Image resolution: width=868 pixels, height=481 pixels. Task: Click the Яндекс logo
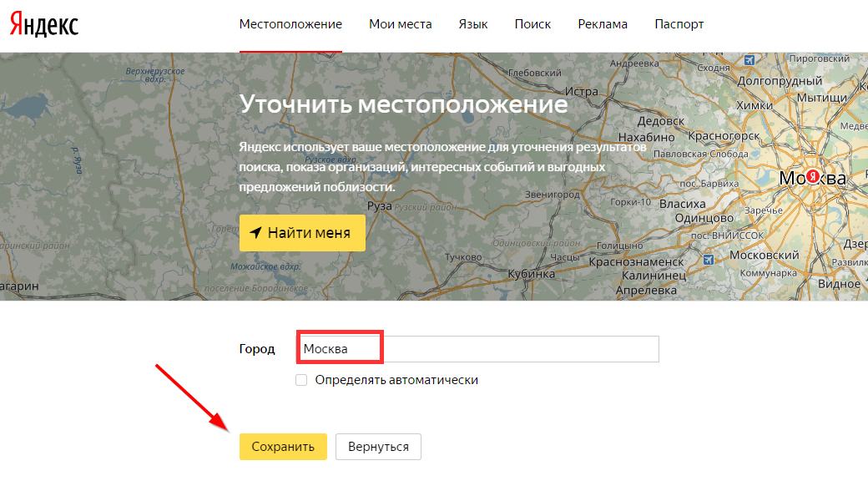(44, 24)
